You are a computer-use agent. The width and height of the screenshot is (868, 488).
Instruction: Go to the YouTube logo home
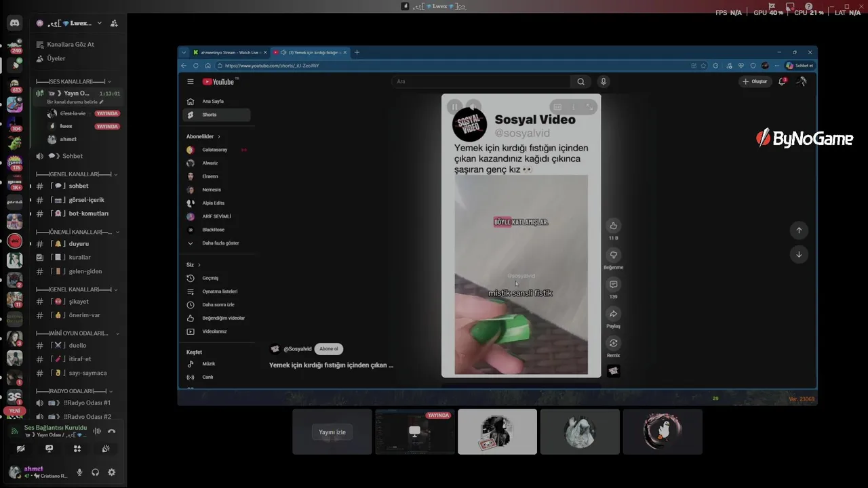tap(218, 81)
